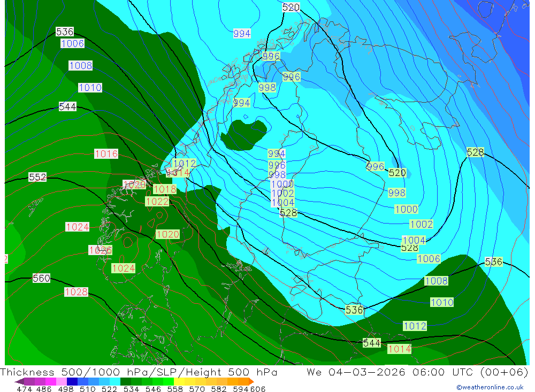Click legend value 534
Screen dimensions: 535x392
[131, 389]
